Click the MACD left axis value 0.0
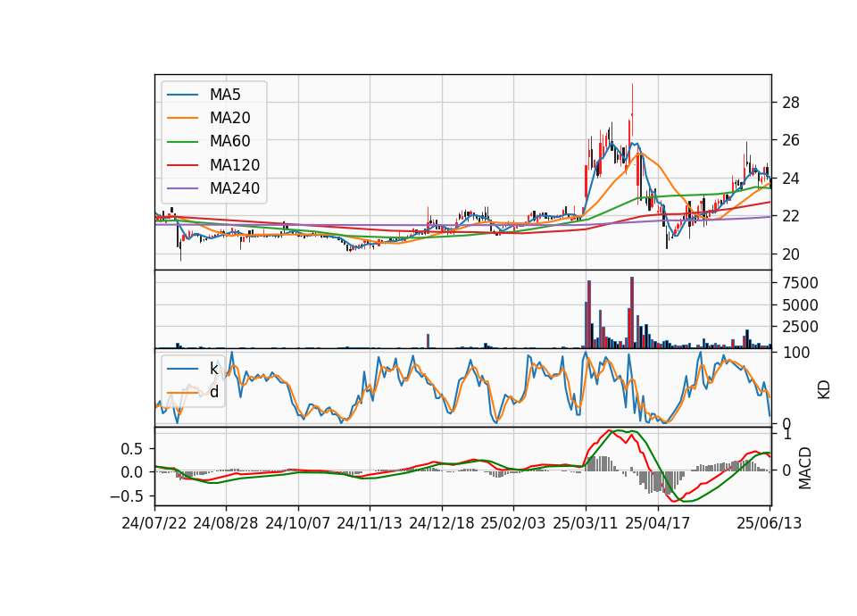 pyautogui.click(x=130, y=473)
